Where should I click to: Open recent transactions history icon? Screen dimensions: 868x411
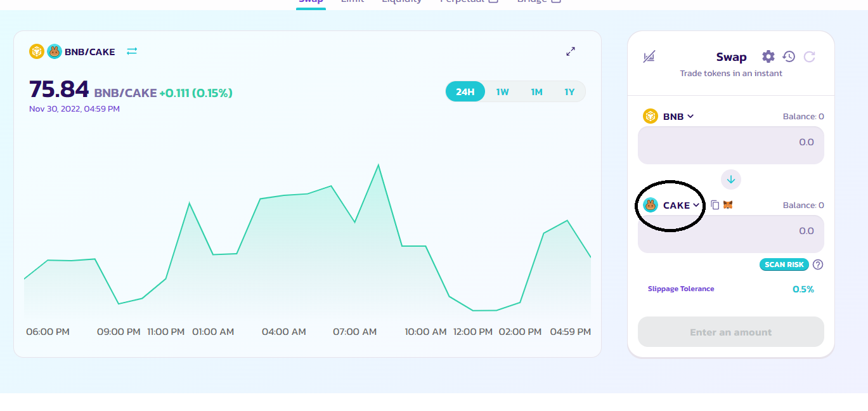789,56
